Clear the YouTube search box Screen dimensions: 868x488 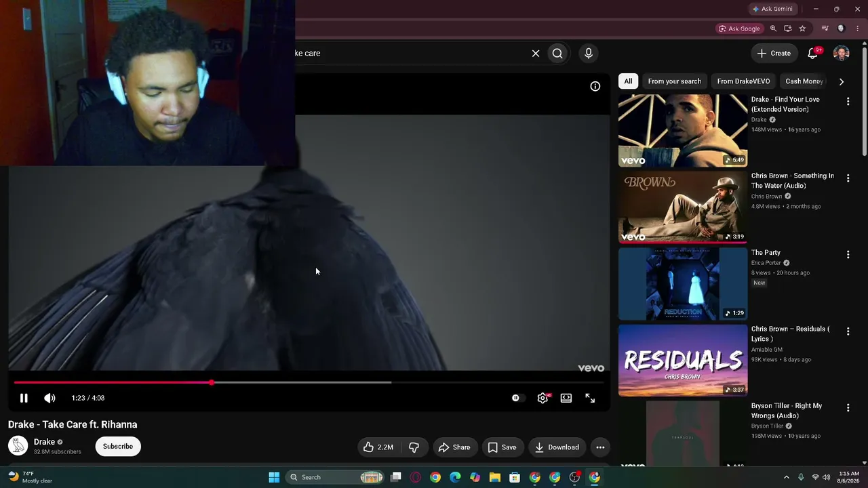pos(536,53)
